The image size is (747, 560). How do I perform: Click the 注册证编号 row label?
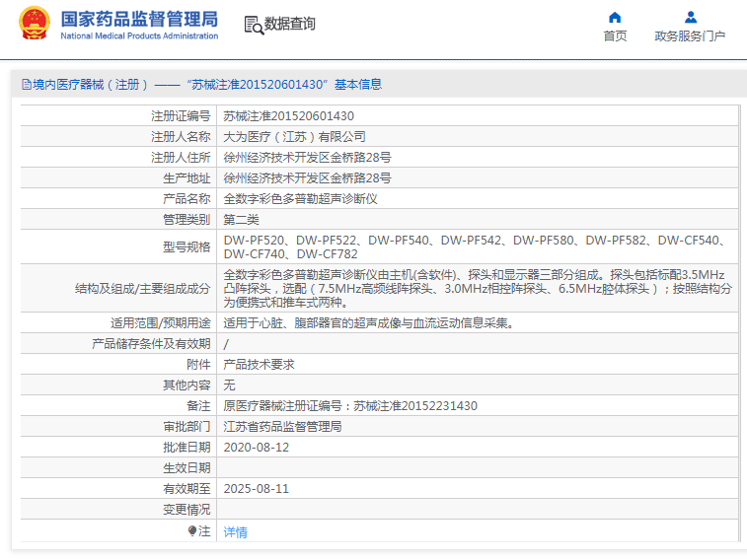[181, 116]
